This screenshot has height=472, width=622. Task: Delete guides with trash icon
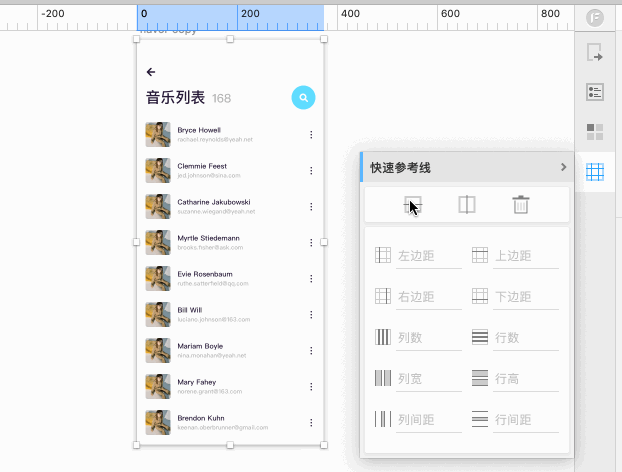[x=520, y=205]
